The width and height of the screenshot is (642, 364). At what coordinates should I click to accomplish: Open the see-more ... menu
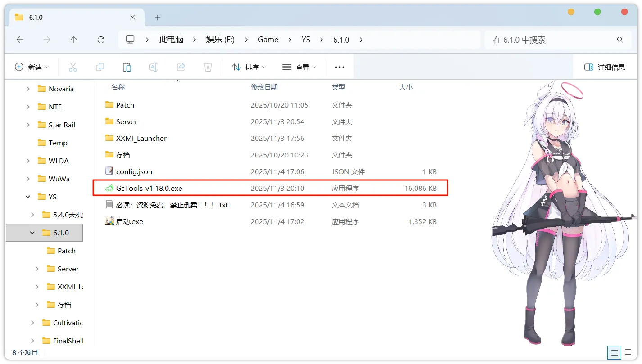point(339,67)
